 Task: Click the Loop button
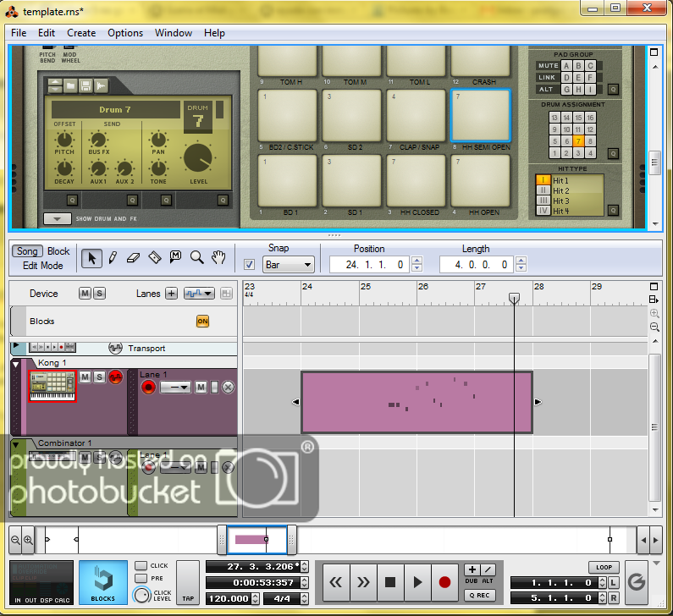click(x=603, y=568)
